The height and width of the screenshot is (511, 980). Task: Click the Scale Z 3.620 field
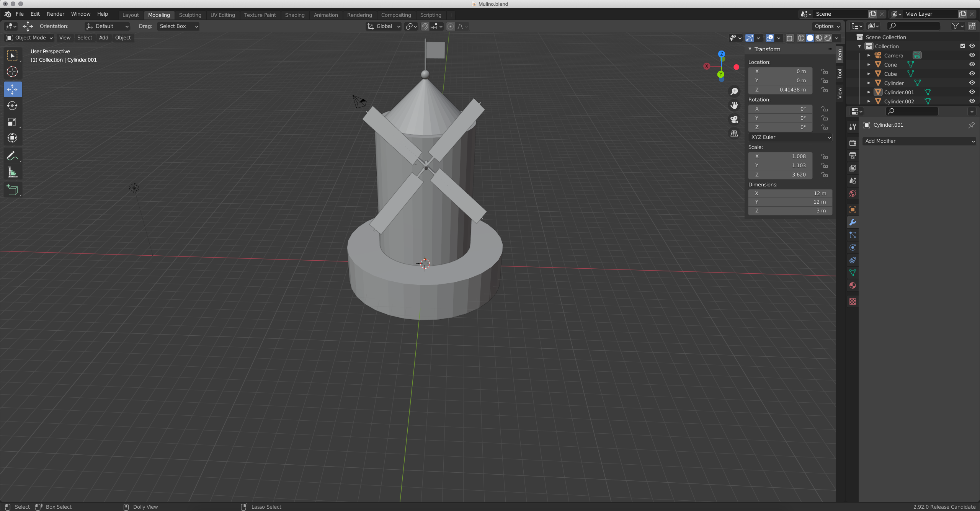point(780,175)
